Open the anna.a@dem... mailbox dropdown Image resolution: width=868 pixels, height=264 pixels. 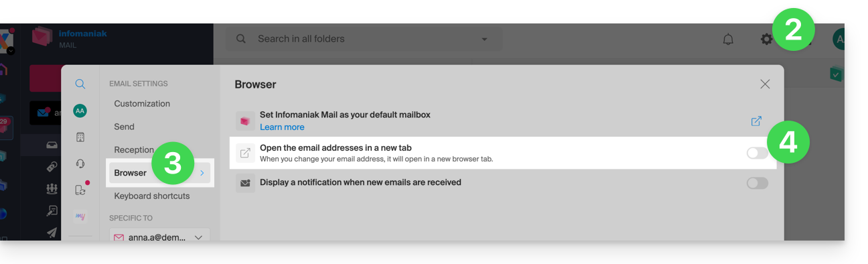tap(159, 237)
